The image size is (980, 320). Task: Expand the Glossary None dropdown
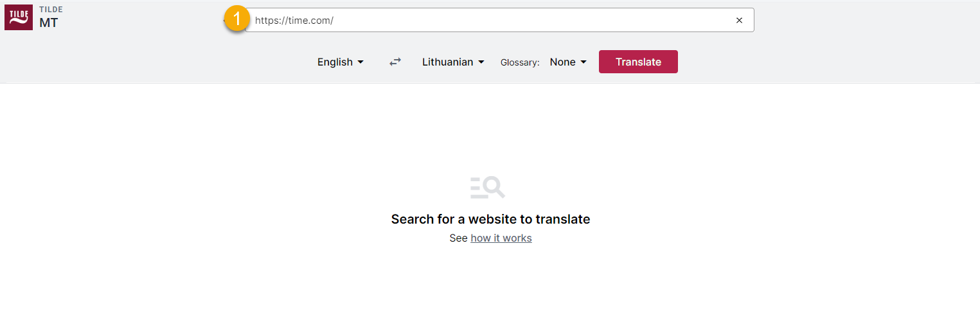tap(568, 62)
